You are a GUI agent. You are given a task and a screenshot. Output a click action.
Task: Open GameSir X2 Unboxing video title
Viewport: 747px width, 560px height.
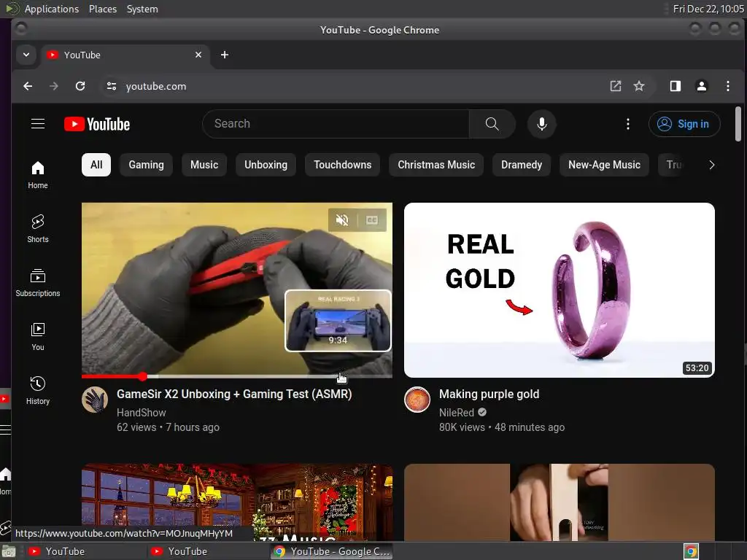tap(234, 394)
